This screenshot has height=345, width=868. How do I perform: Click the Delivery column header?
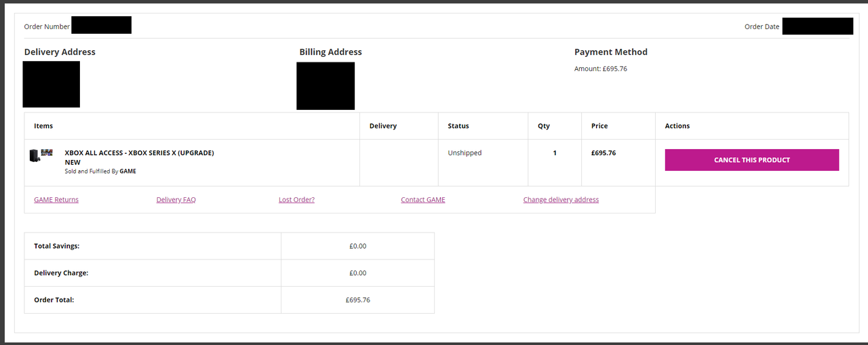[383, 126]
